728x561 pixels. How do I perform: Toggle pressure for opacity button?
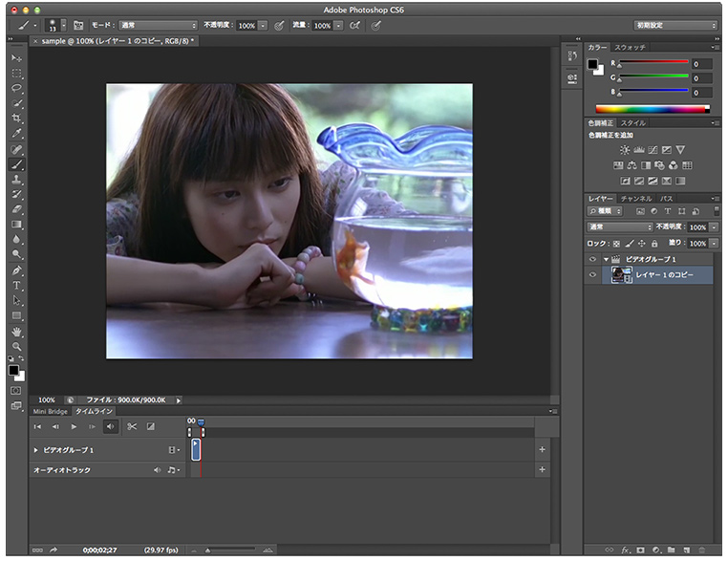click(279, 26)
